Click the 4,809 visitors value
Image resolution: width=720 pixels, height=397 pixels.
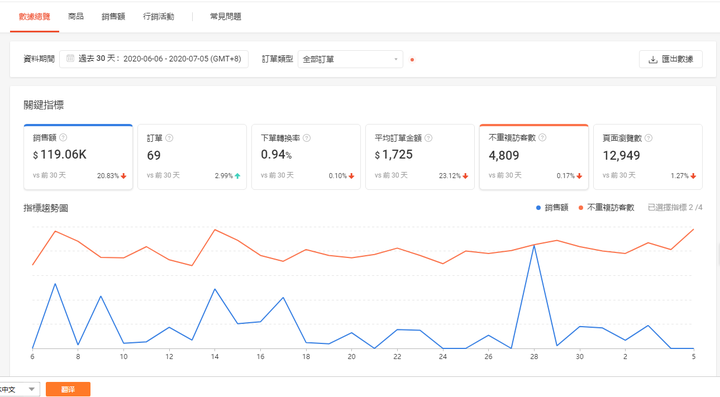(x=504, y=156)
